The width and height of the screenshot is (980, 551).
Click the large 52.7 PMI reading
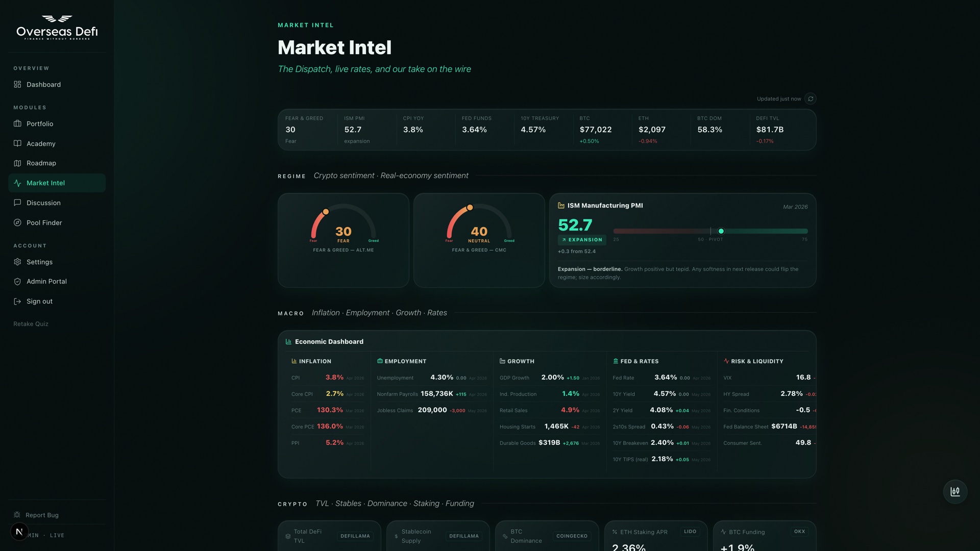(x=575, y=225)
